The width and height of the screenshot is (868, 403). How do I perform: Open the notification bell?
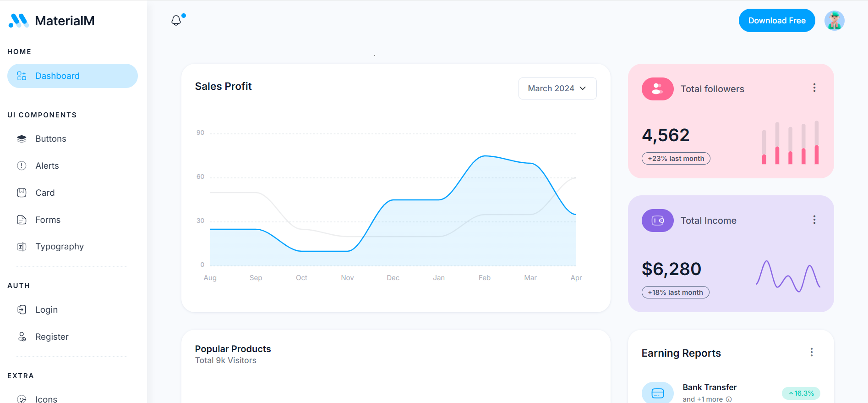(176, 21)
